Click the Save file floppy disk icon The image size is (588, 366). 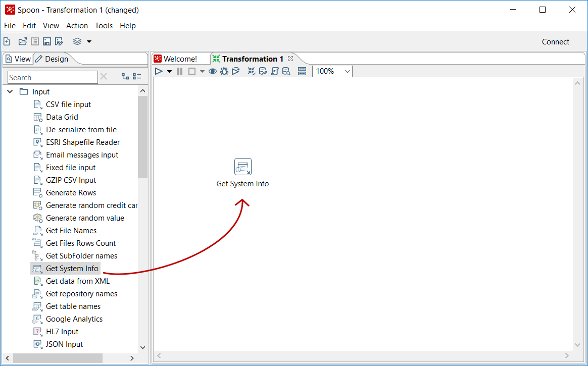47,41
